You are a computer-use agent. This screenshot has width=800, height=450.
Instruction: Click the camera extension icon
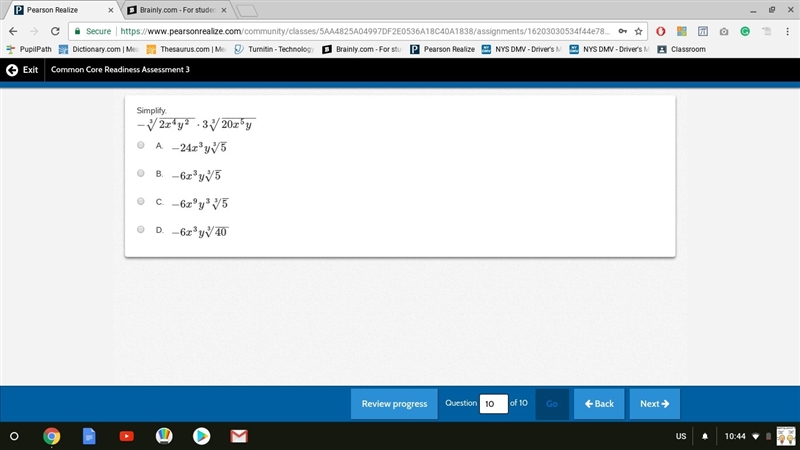[x=724, y=31]
